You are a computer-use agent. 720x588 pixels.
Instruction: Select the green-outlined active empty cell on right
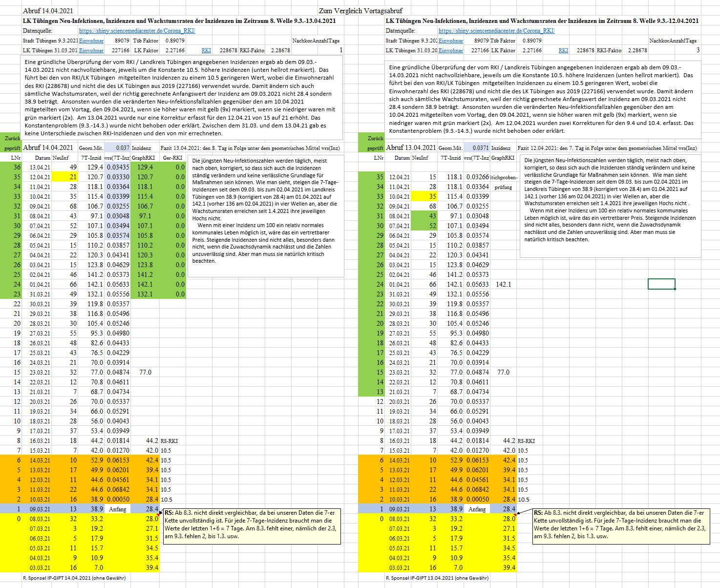[661, 284]
